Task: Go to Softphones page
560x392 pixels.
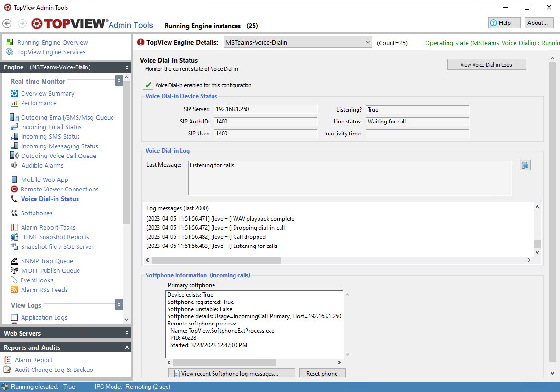Action: tap(36, 213)
